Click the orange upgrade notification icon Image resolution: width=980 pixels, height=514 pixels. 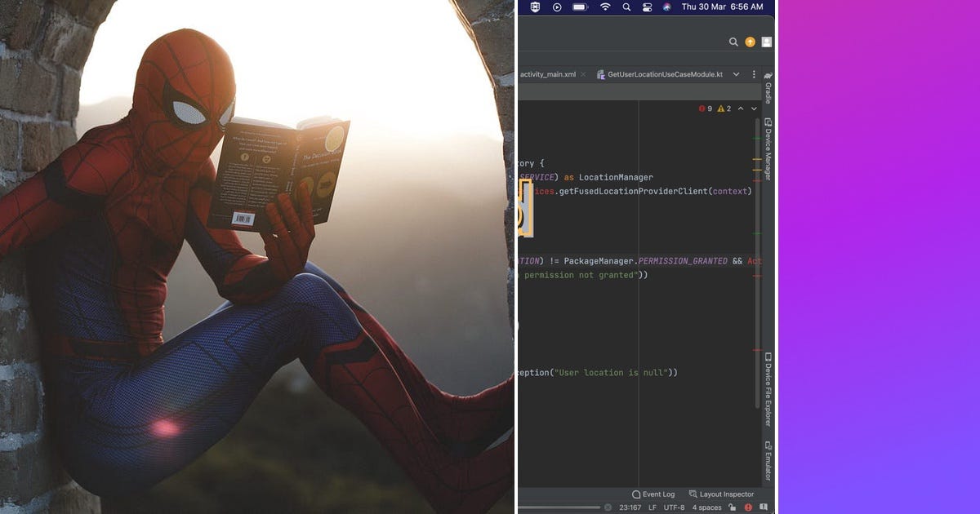[x=749, y=42]
